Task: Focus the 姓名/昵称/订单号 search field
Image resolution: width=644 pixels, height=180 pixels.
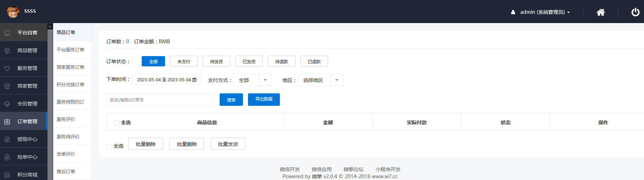Action: pos(159,100)
